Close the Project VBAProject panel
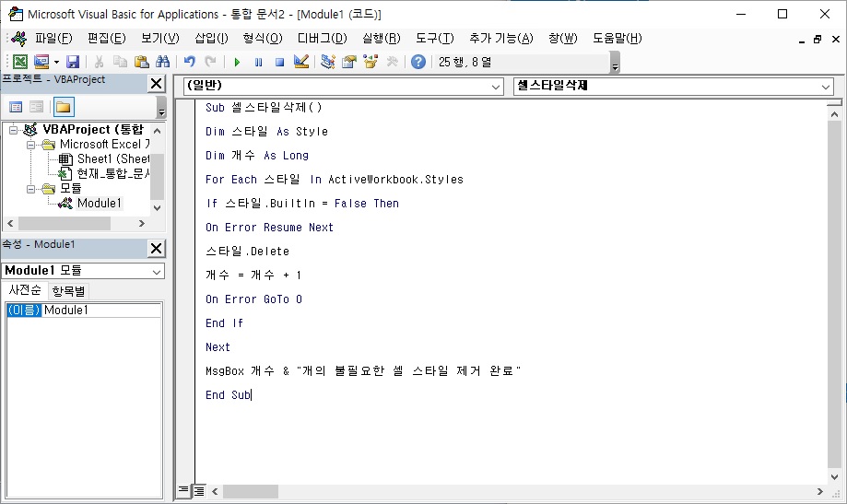 pos(156,83)
